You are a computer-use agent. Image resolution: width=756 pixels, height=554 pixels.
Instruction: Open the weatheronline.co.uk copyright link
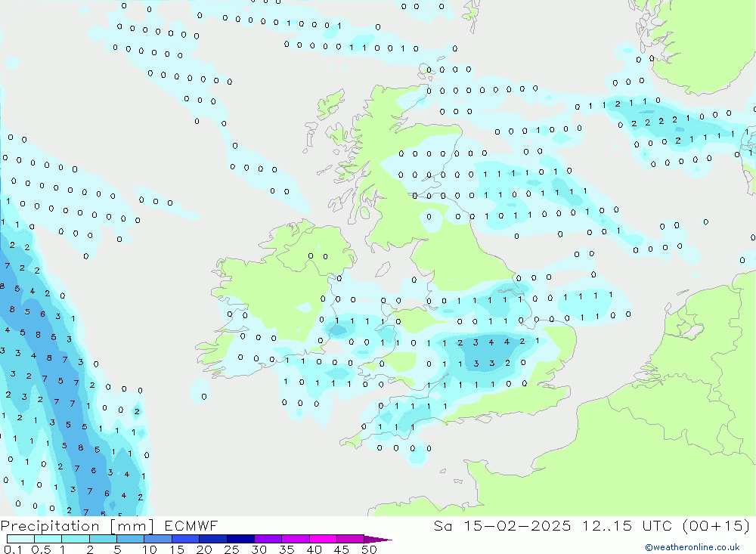[x=692, y=547]
